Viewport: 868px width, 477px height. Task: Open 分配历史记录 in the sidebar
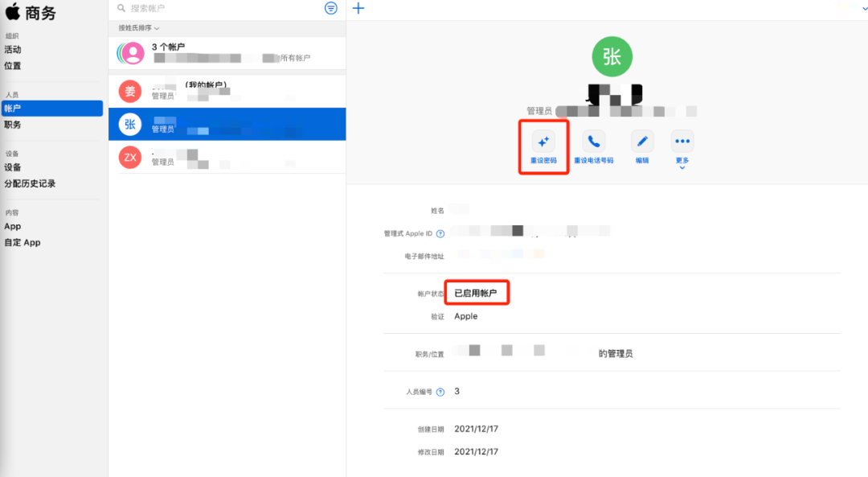(x=30, y=183)
